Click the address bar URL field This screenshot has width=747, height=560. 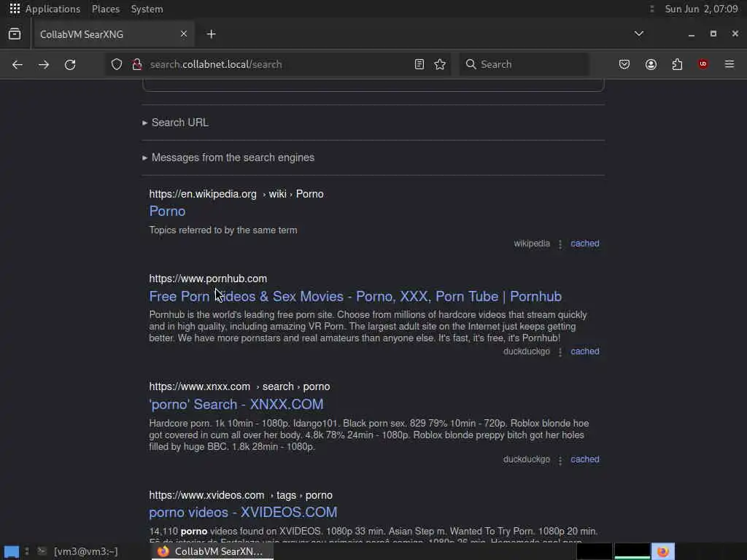(x=276, y=64)
